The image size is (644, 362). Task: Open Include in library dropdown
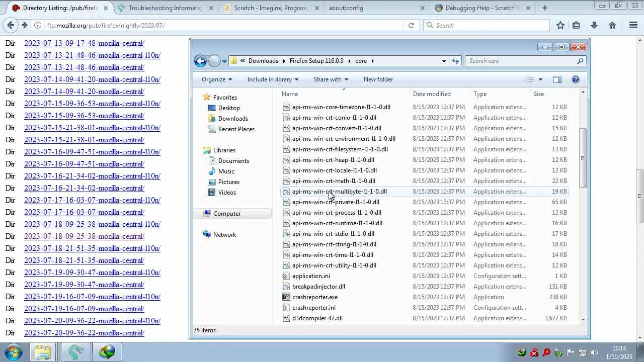pos(273,79)
